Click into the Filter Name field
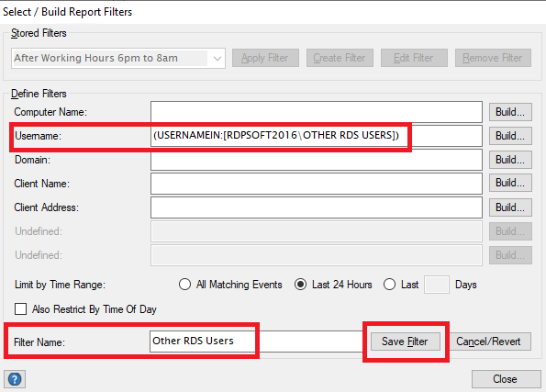 point(256,342)
